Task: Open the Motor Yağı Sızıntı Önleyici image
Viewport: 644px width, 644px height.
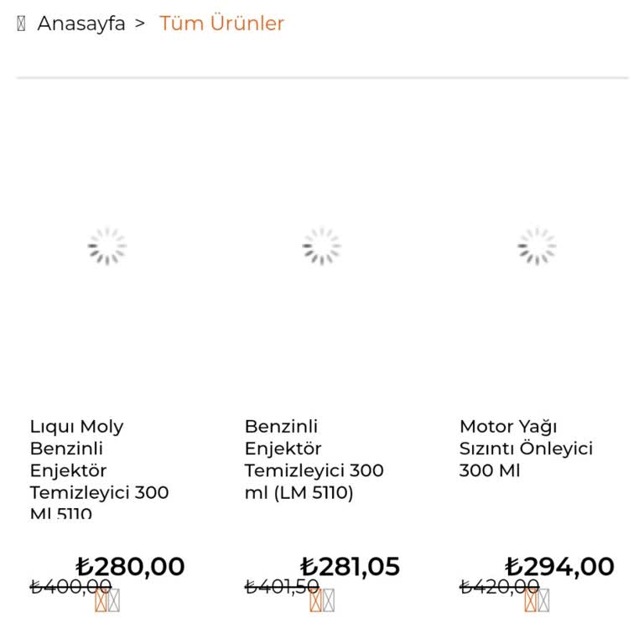Action: point(537,247)
